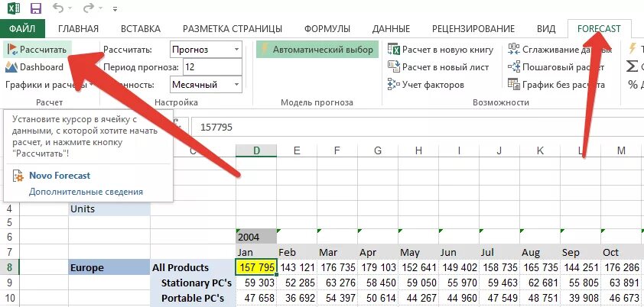This screenshot has height=307, width=644.
Task: Select the Europe cell
Action: pyautogui.click(x=109, y=267)
